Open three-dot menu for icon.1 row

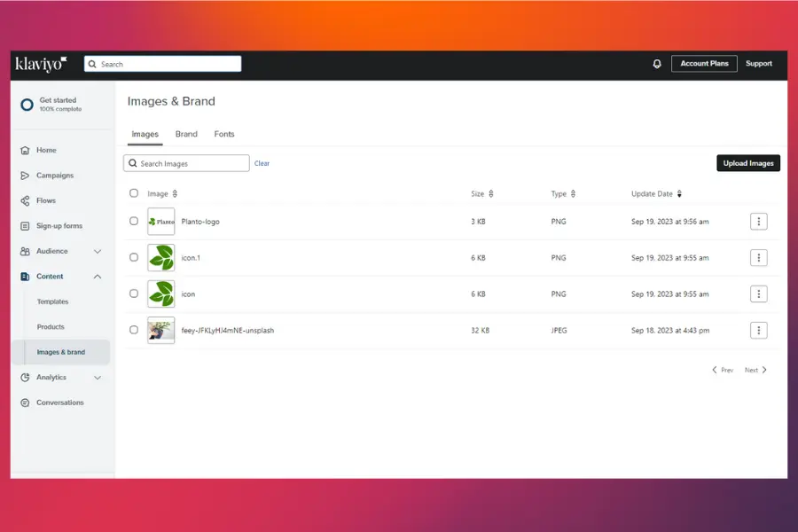[x=758, y=258]
